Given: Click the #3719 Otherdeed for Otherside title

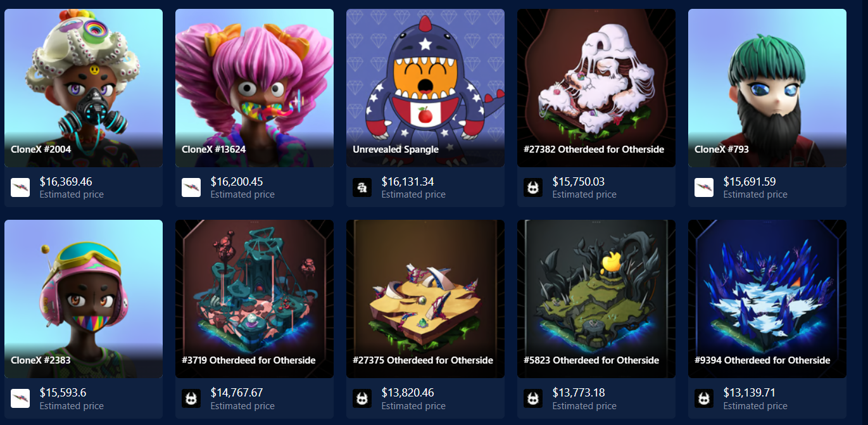Looking at the screenshot, I should pyautogui.click(x=248, y=360).
